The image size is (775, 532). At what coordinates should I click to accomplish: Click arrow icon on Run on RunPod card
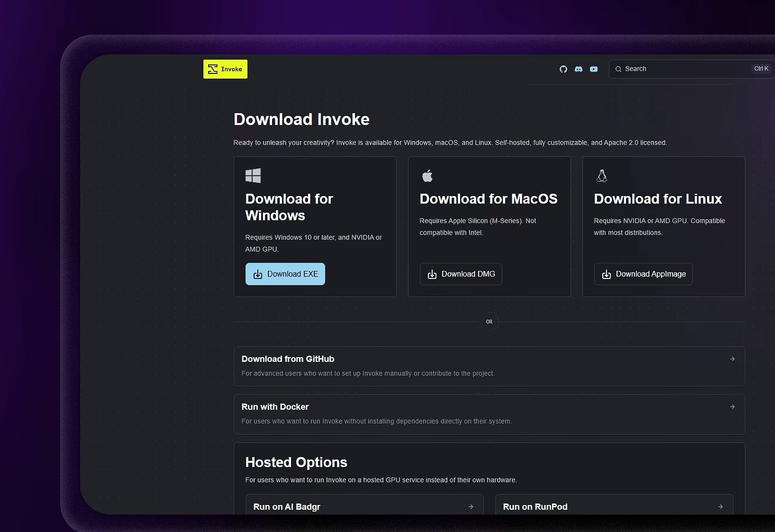point(721,507)
